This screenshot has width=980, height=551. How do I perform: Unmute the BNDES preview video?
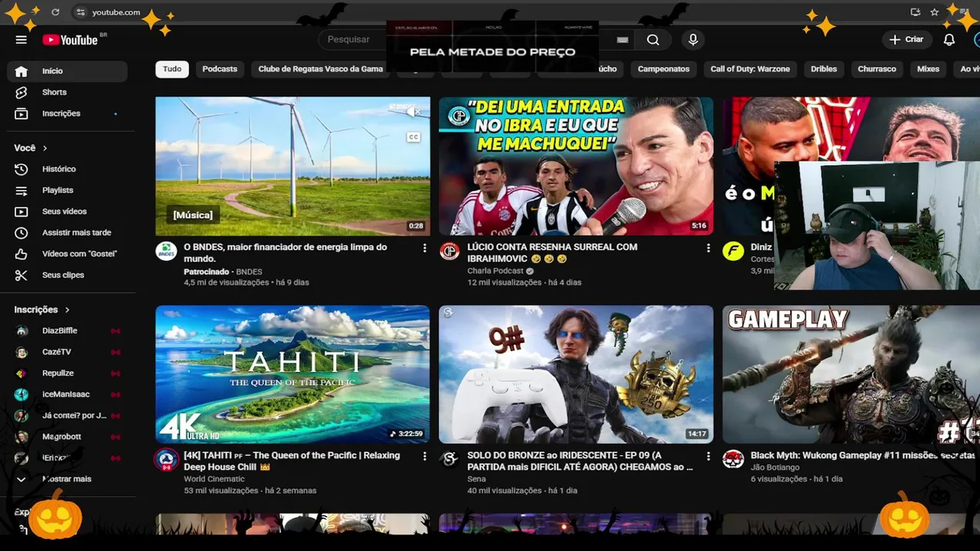(413, 112)
